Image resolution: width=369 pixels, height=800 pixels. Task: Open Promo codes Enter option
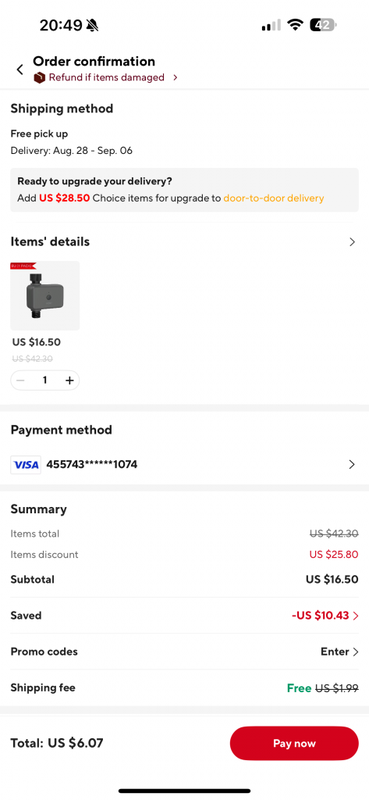click(339, 652)
